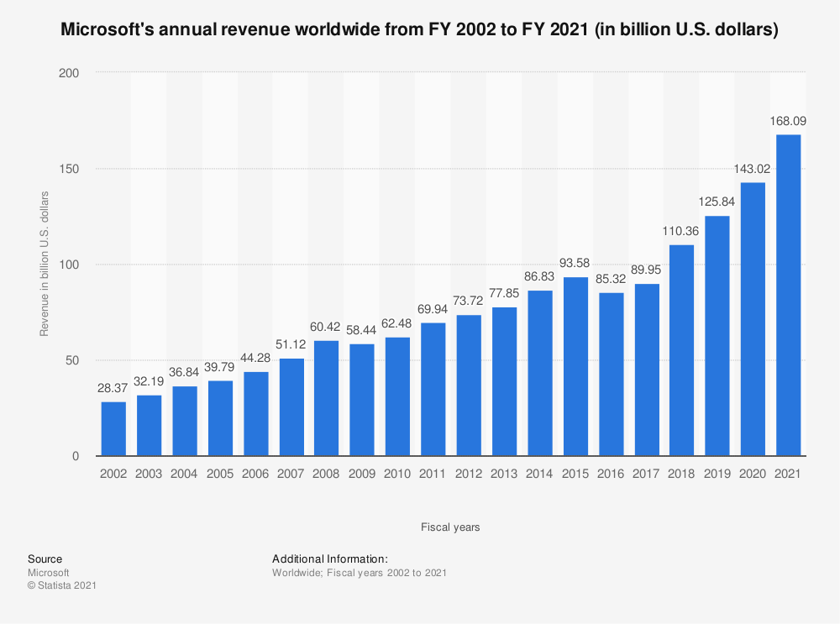Click the 50 y-axis tick label
Image resolution: width=840 pixels, height=624 pixels.
coord(72,361)
